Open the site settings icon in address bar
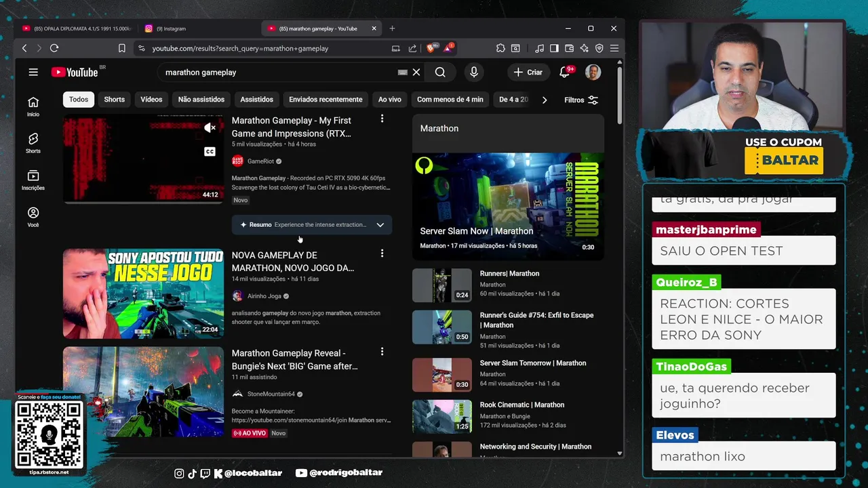 click(x=141, y=48)
